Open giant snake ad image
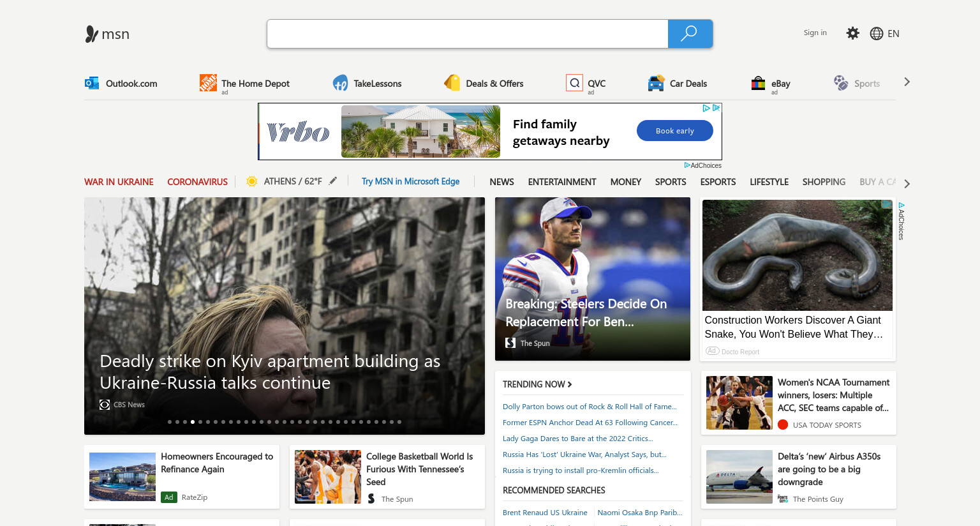This screenshot has height=526, width=980. (798, 255)
